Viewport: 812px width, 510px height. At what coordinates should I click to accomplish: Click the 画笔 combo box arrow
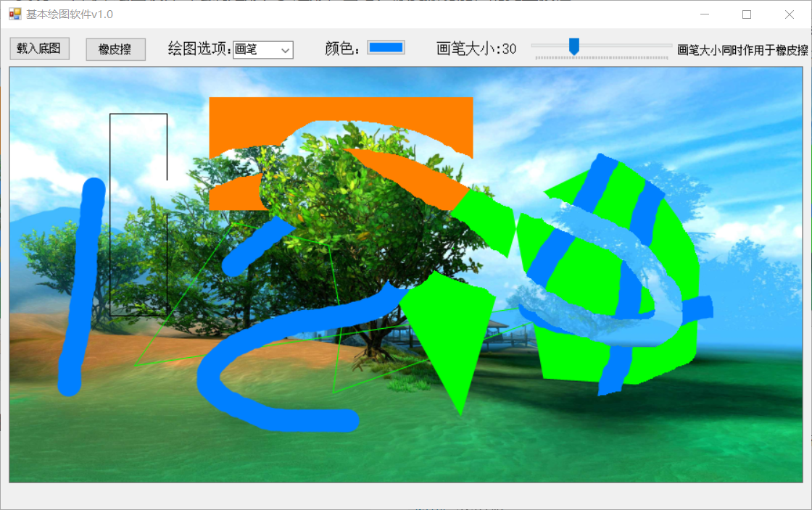(287, 49)
